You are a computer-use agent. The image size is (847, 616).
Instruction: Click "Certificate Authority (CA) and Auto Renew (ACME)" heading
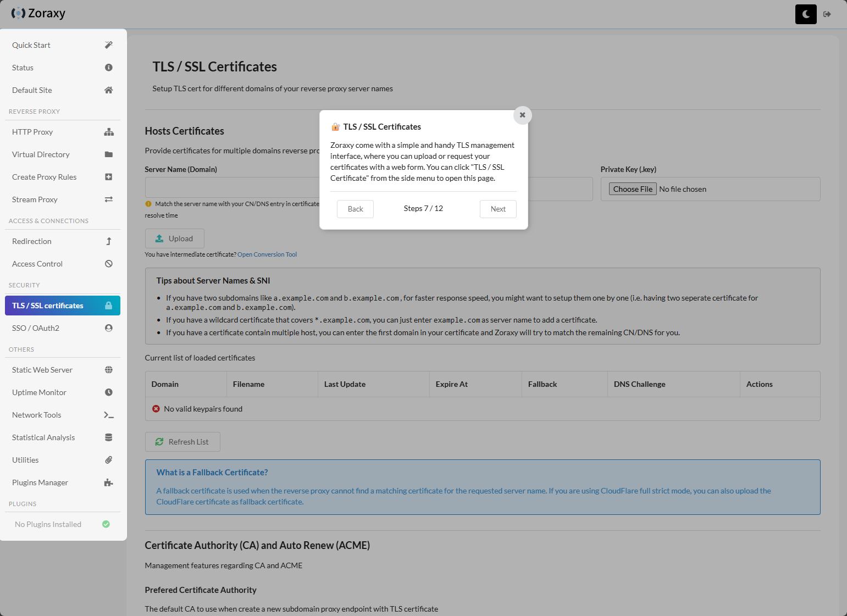point(257,545)
